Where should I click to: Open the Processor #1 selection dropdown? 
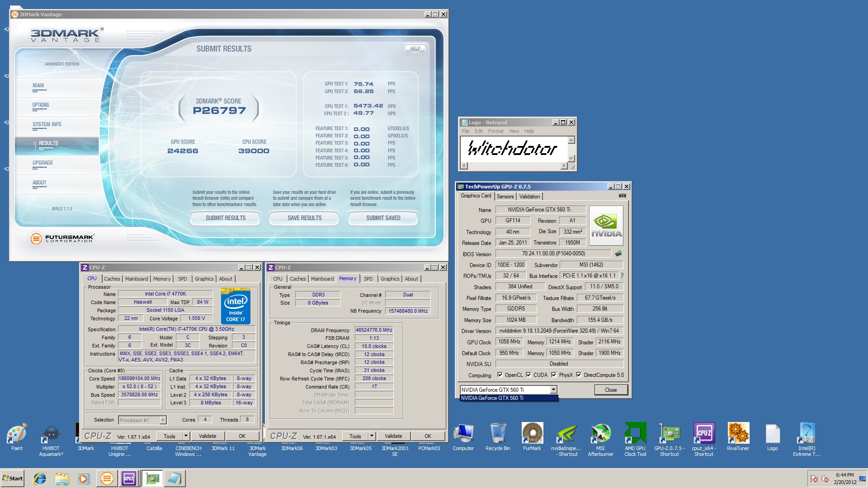tap(163, 420)
